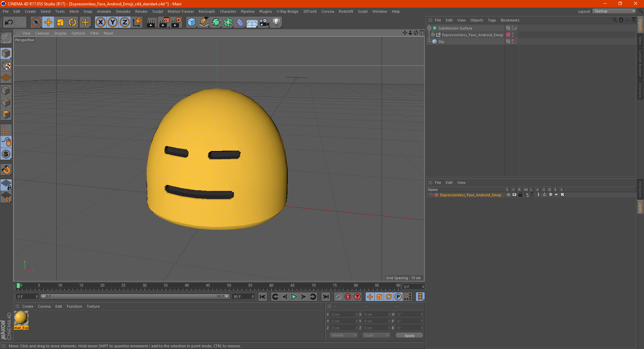The height and width of the screenshot is (349, 644).
Task: Activate the Scale tool in top toolbar
Action: (x=60, y=22)
